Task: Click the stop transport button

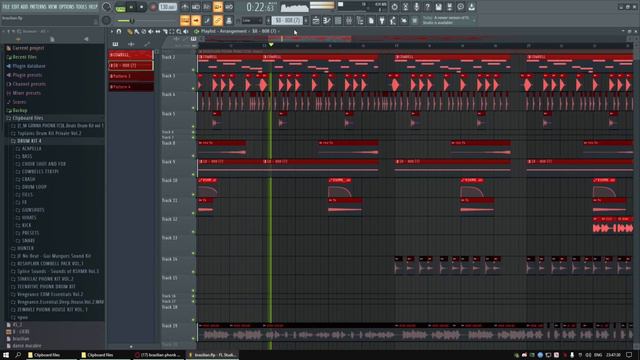Action: click(142, 7)
